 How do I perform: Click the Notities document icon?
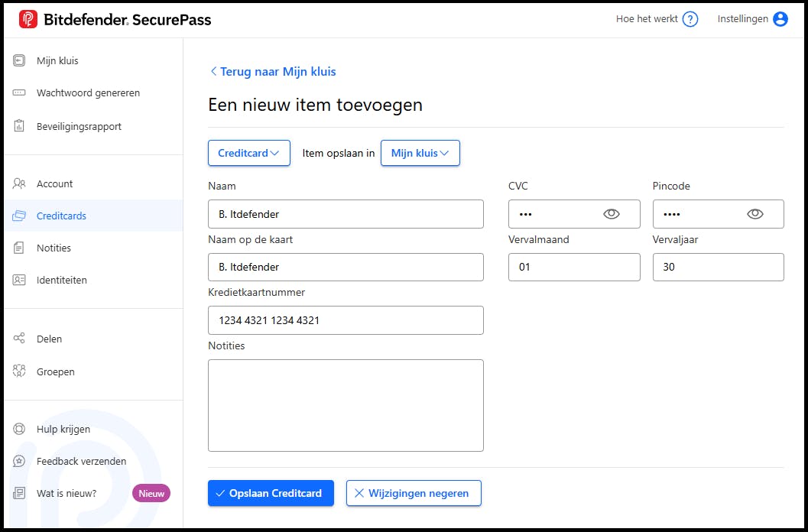(19, 248)
